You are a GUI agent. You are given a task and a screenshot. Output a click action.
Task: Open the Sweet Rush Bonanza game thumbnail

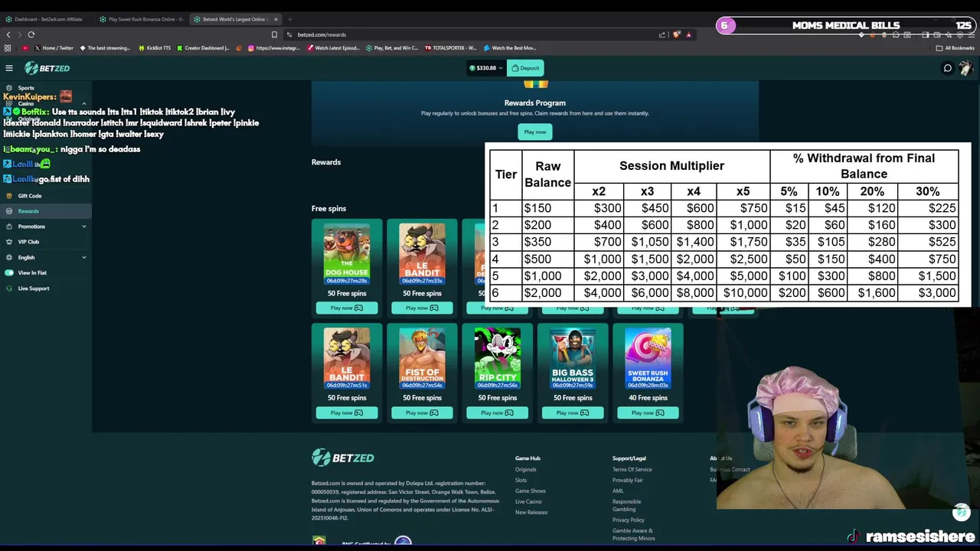coord(648,358)
